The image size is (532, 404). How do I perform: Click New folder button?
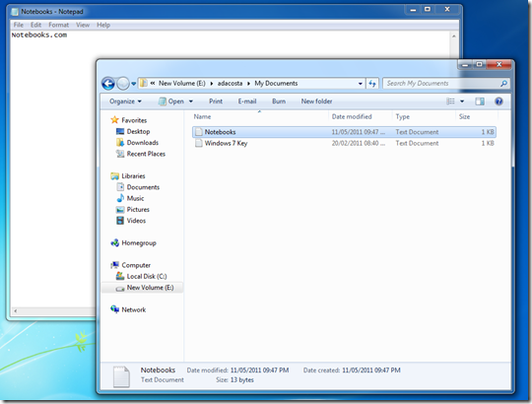click(x=316, y=101)
